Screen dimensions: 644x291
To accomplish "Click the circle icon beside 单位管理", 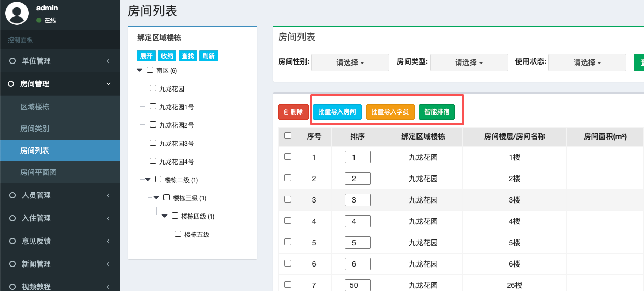I will coord(12,61).
